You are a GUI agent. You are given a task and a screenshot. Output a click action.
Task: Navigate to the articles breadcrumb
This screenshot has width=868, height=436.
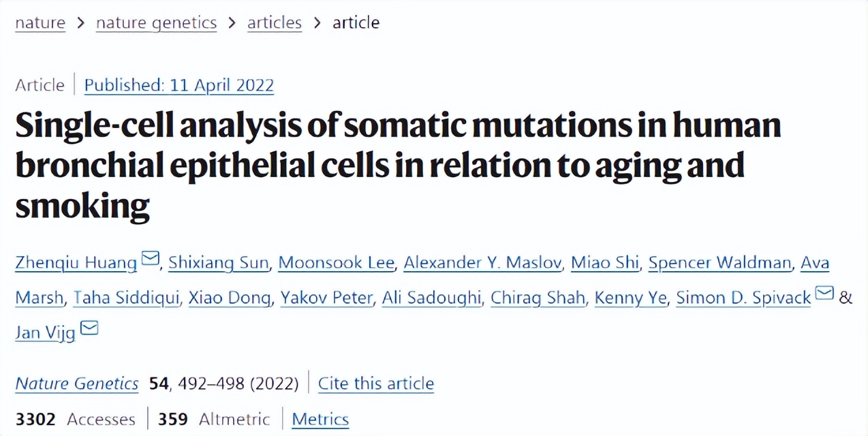275,22
